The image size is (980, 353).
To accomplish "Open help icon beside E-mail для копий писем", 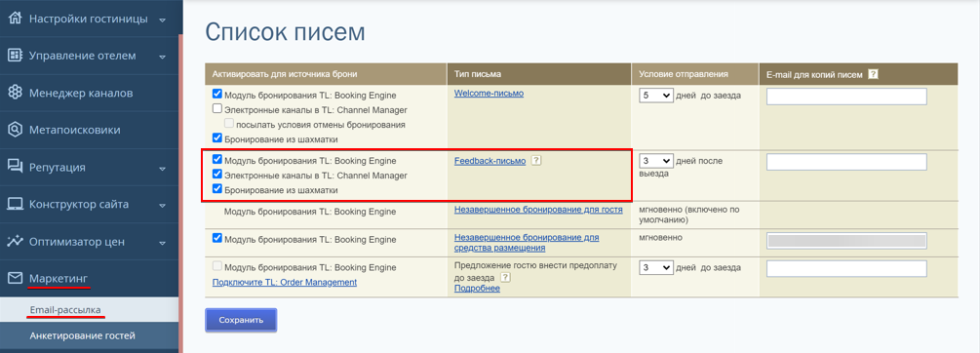I will 873,74.
